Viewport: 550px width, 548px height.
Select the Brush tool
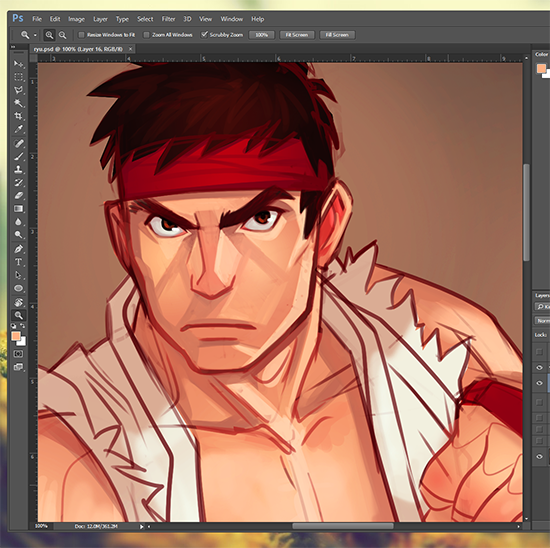tap(18, 156)
